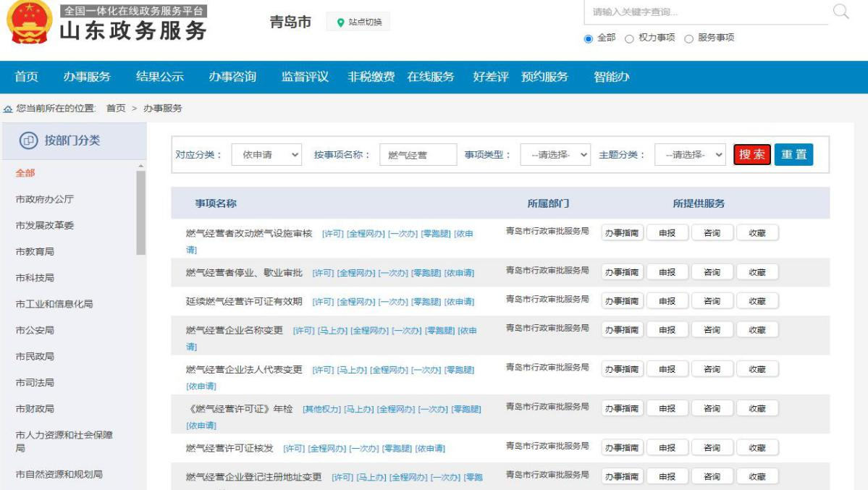Open 办事指南 for 燃气经营者改动燃气设施审核
This screenshot has width=868, height=490.
[622, 232]
